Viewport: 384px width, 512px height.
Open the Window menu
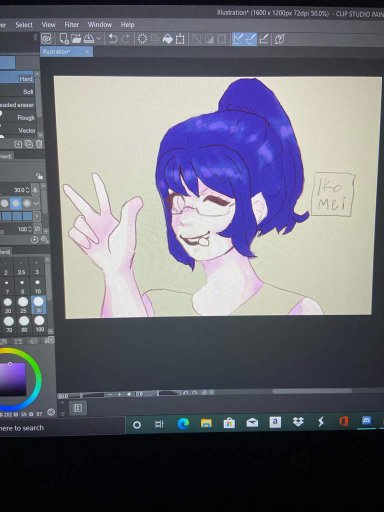click(100, 25)
